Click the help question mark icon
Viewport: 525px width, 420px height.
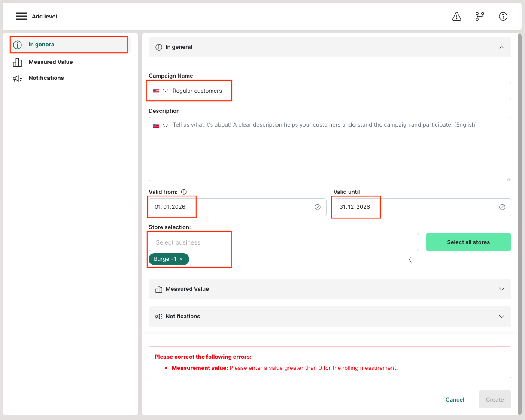point(503,16)
